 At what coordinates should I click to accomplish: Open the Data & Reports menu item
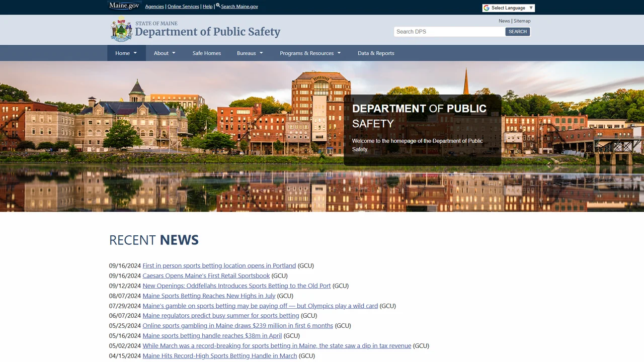point(376,53)
